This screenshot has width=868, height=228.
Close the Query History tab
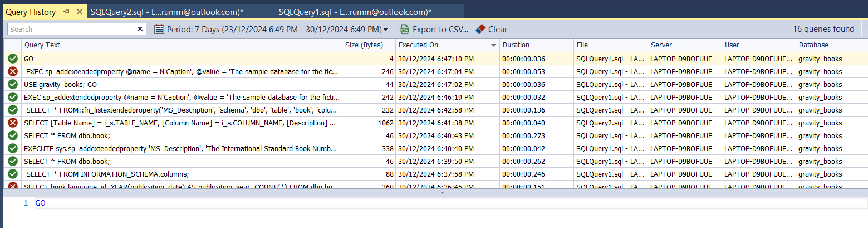tap(79, 12)
